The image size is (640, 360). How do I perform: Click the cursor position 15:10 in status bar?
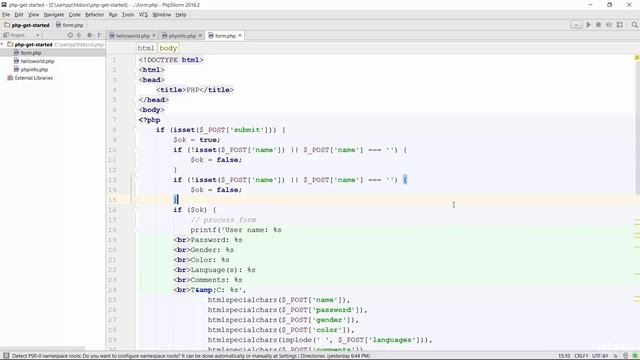coord(564,356)
